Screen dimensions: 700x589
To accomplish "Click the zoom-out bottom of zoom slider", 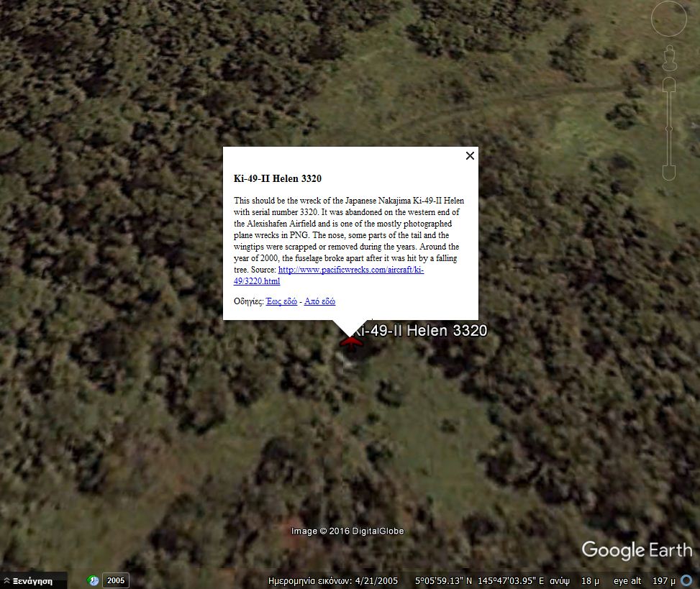I will click(669, 173).
